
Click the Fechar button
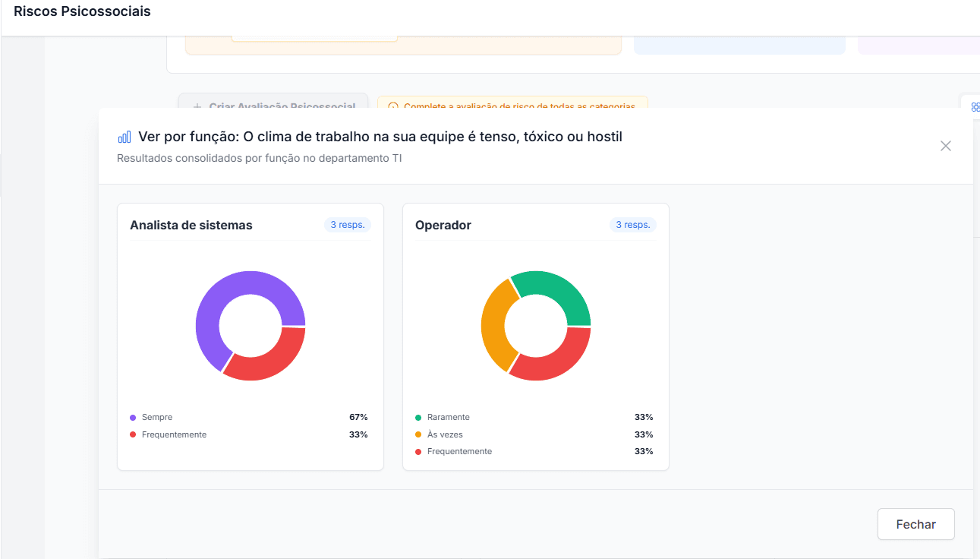(915, 524)
